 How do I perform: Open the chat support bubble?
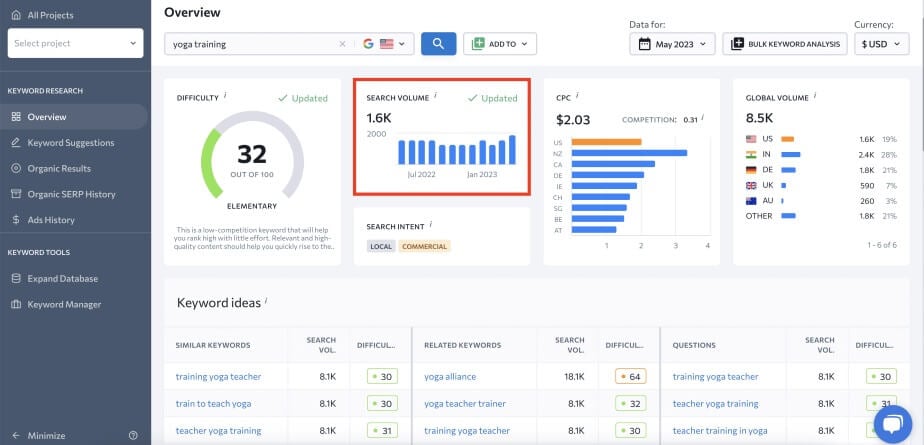[893, 425]
